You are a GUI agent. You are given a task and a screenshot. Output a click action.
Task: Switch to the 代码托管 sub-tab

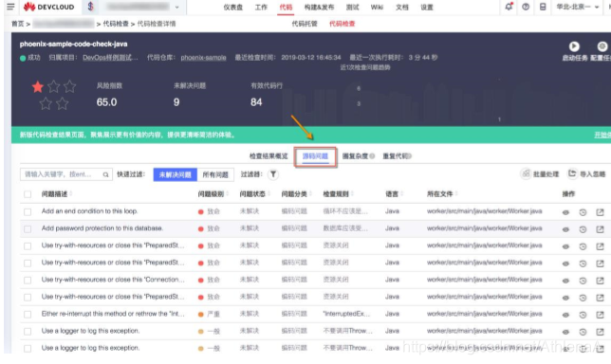[x=305, y=24]
